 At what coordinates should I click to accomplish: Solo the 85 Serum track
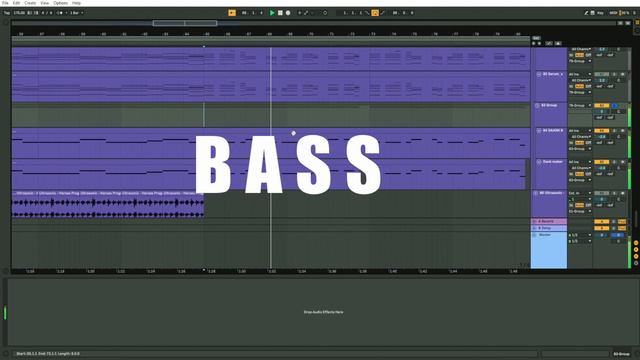point(614,74)
